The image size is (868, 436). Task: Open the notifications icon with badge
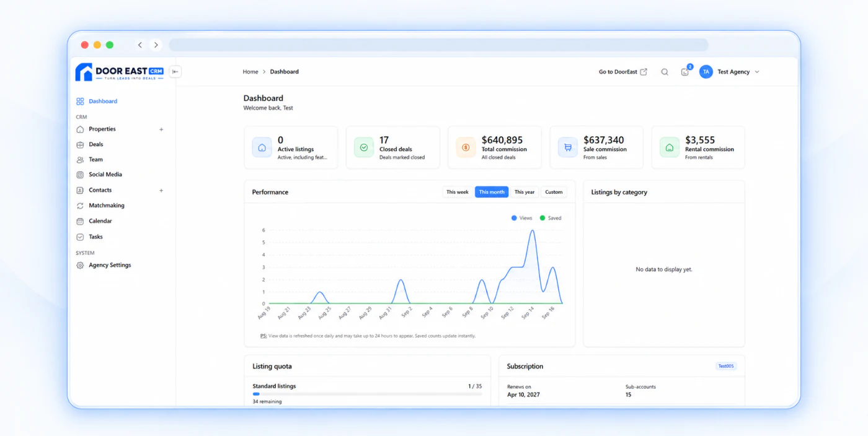point(685,72)
